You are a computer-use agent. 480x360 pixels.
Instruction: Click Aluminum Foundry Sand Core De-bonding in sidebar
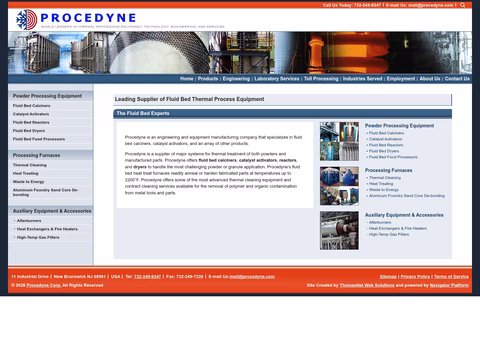[x=46, y=192]
